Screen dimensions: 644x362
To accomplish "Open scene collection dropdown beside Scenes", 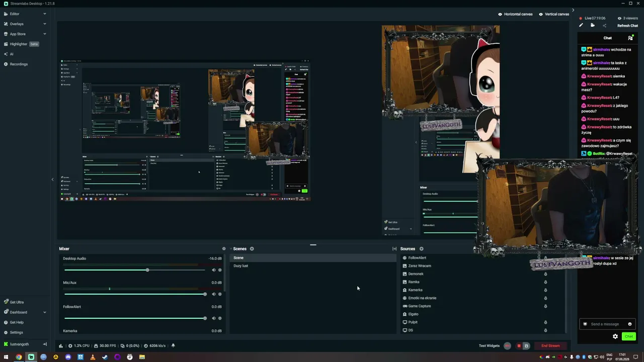I will (231, 249).
